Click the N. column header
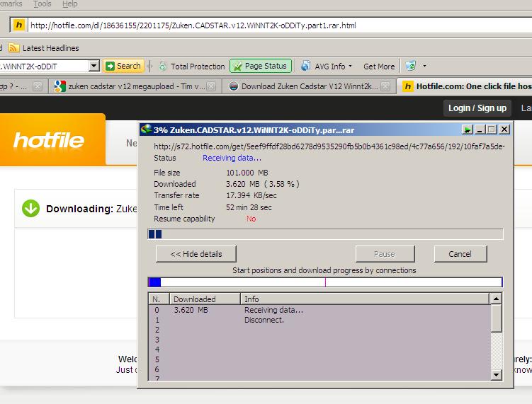The height and width of the screenshot is (404, 532). tap(159, 299)
